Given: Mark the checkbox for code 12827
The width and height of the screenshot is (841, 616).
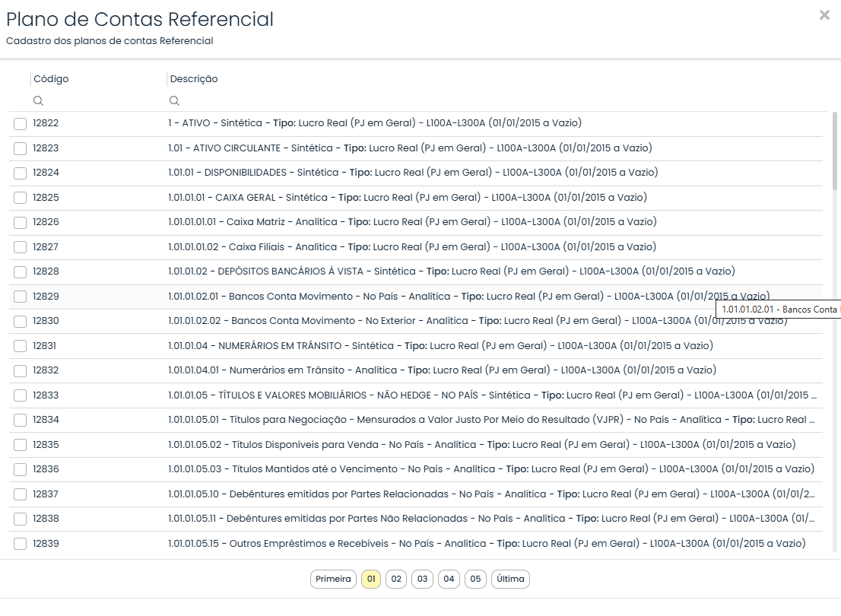Looking at the screenshot, I should [x=21, y=247].
